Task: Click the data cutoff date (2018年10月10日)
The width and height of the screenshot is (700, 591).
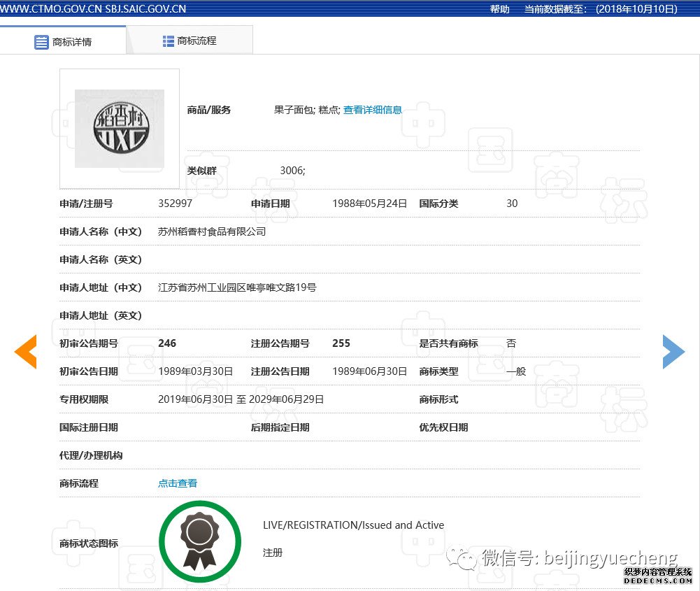Action: (636, 9)
